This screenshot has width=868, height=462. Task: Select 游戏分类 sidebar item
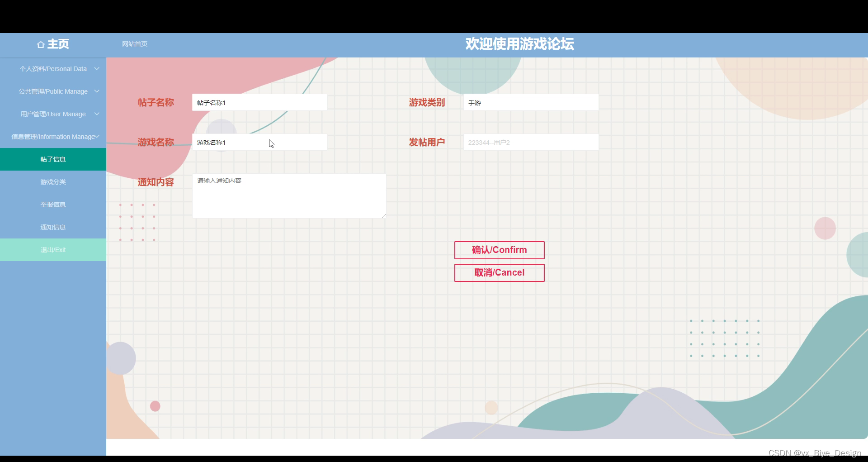click(x=53, y=182)
